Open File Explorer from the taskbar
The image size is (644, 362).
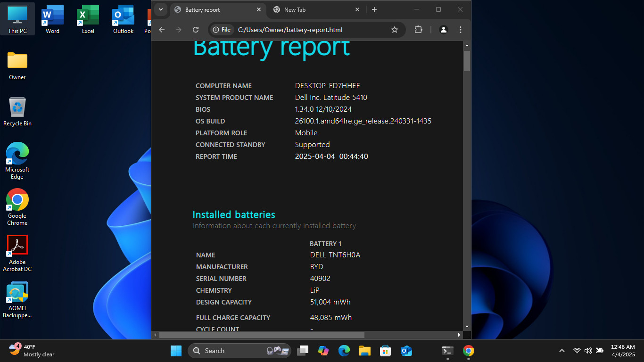[x=365, y=351]
